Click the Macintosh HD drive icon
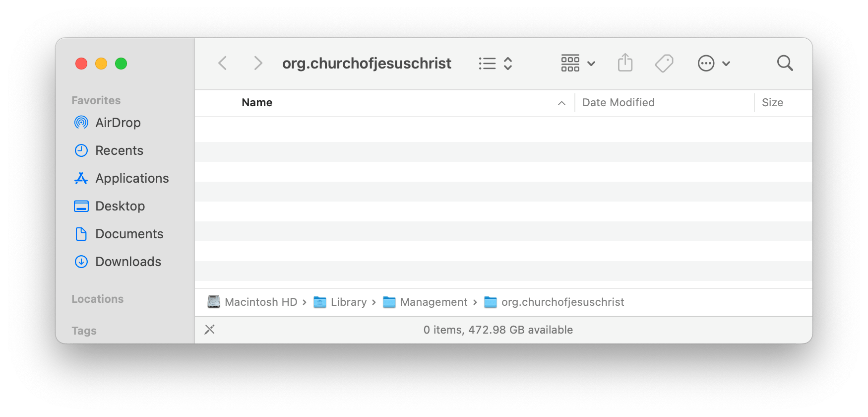 point(214,302)
